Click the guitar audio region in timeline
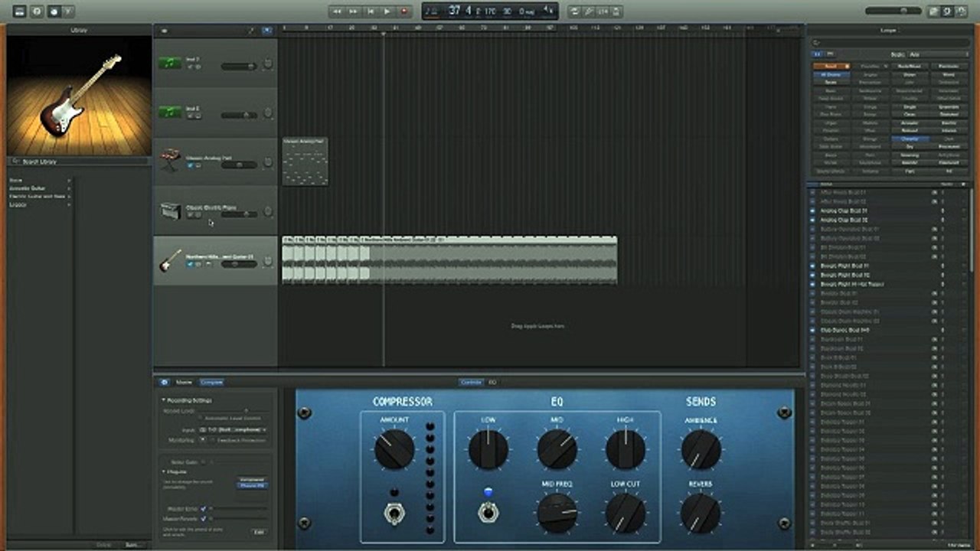Screen dimensions: 980x551 449,260
